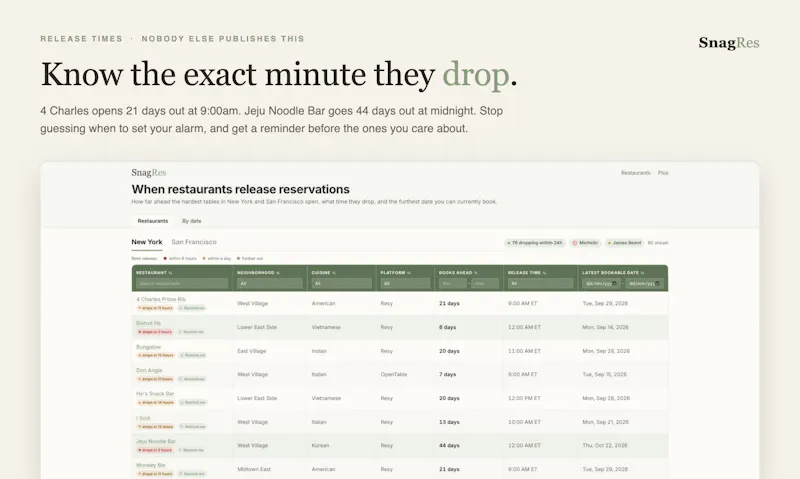
Task: Open the Release Time 'All' filter dropdown
Action: [x=540, y=284]
